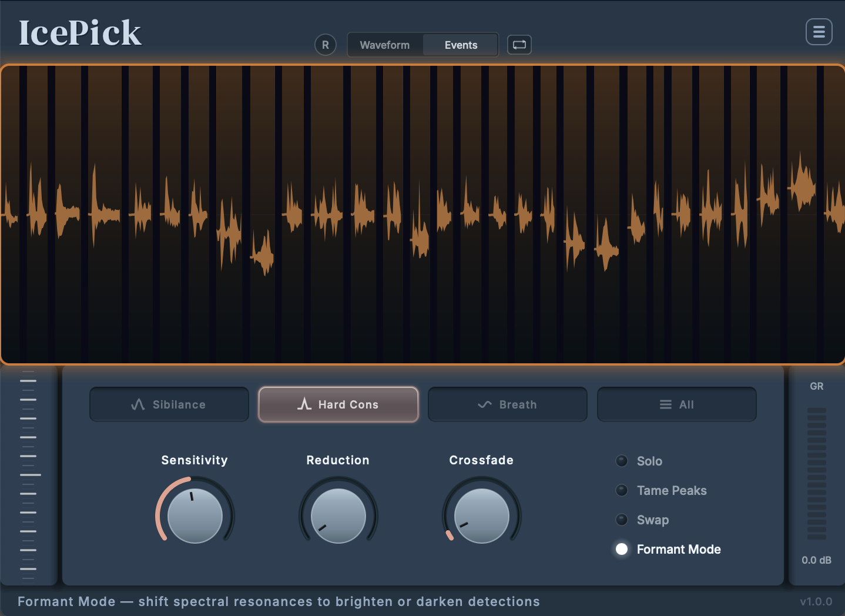Click the waveform display area
The height and width of the screenshot is (616, 845).
coord(422,215)
